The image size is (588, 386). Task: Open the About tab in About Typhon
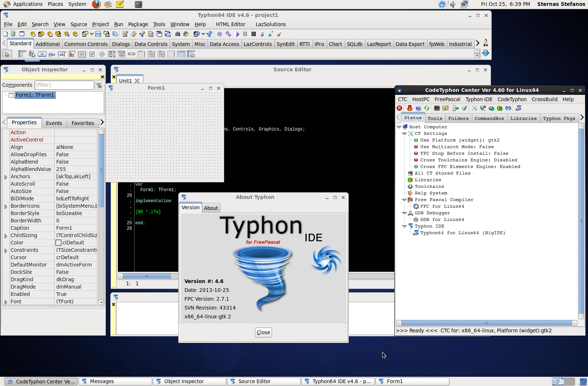point(211,208)
